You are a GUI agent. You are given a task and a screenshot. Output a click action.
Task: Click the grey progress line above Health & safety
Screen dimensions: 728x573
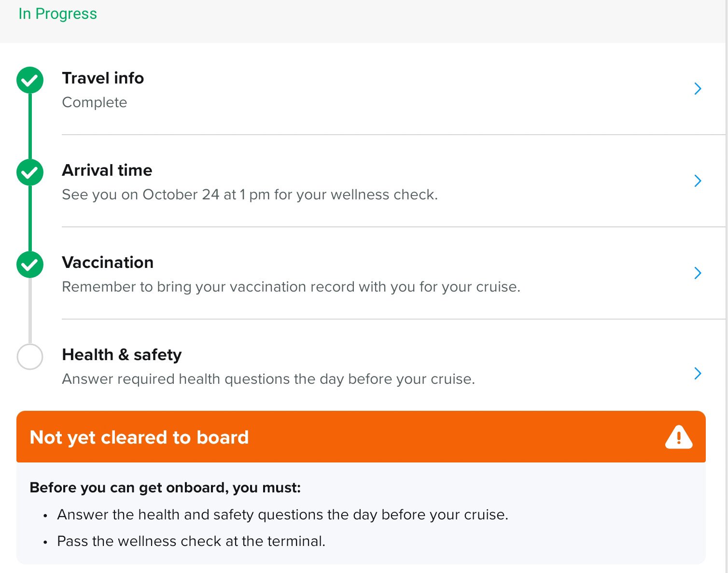click(x=30, y=310)
